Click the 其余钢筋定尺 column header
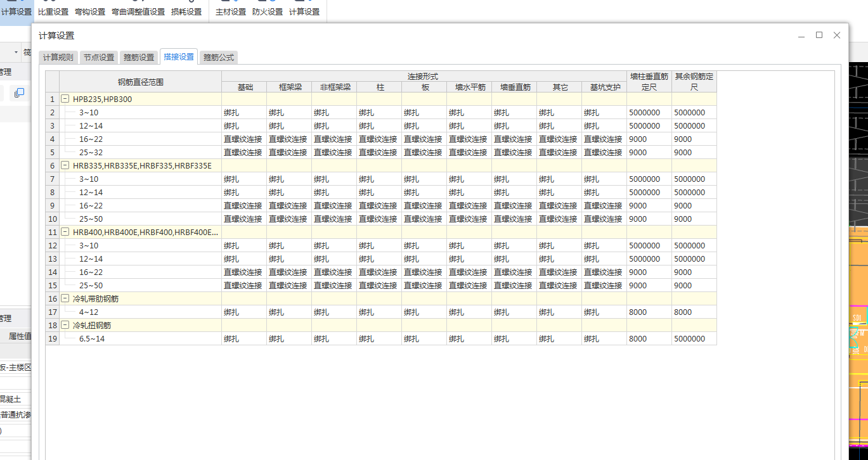Viewport: 868px width, 460px height. (694, 82)
